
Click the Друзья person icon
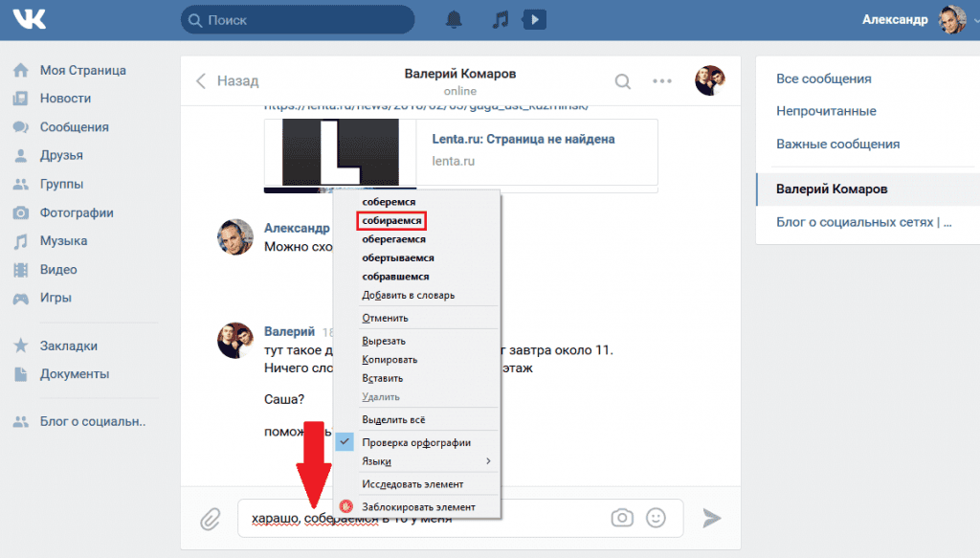click(21, 155)
